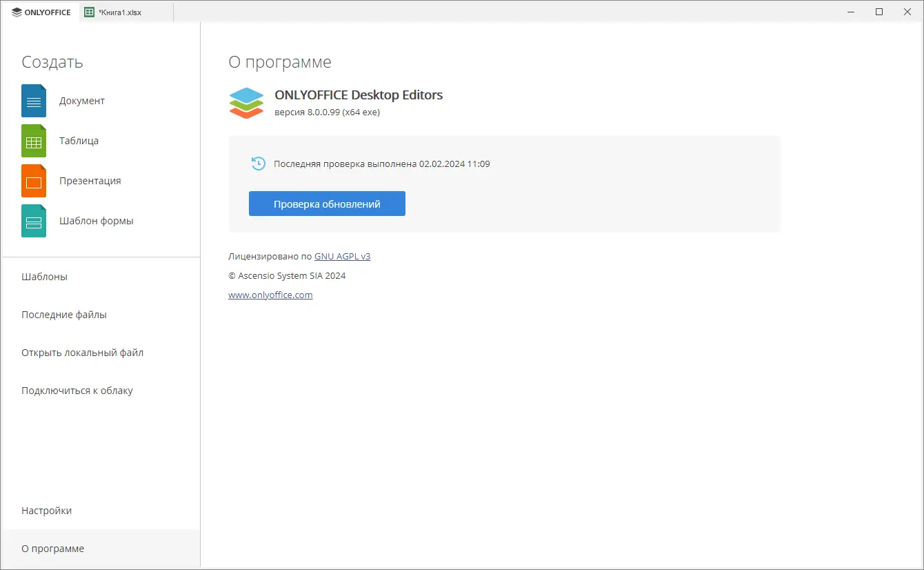924x570 pixels.
Task: Click the blue Document file icon
Action: click(34, 101)
